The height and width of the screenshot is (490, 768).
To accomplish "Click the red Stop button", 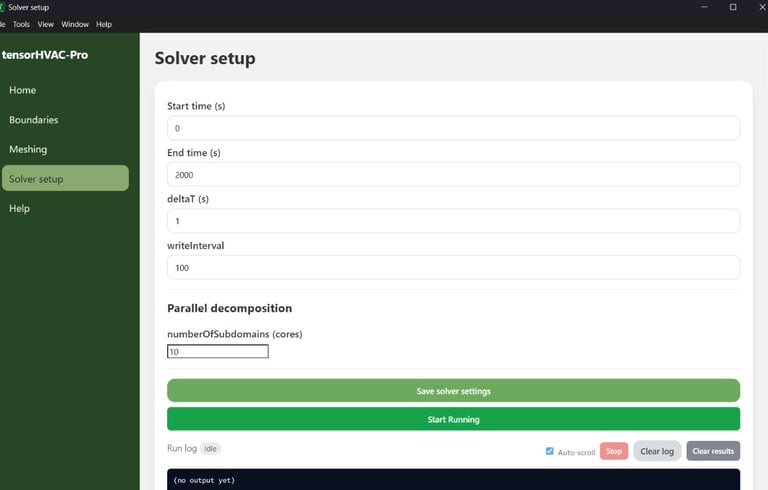I will [614, 451].
